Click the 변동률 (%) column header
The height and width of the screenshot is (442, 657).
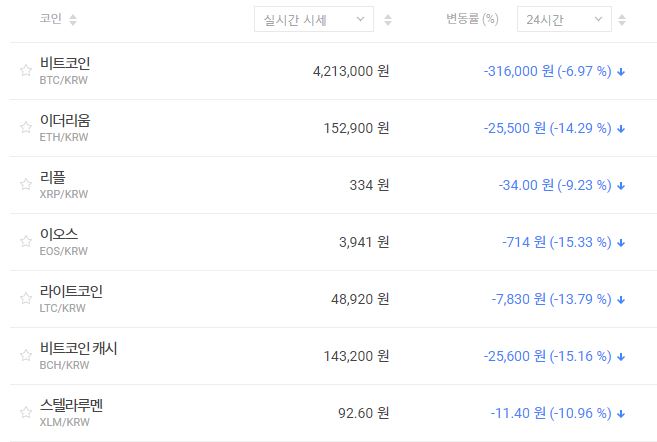click(x=472, y=19)
